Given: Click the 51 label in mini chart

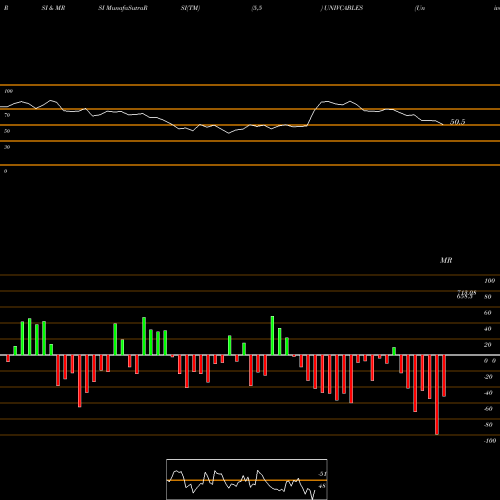Looking at the screenshot, I should [322, 474].
